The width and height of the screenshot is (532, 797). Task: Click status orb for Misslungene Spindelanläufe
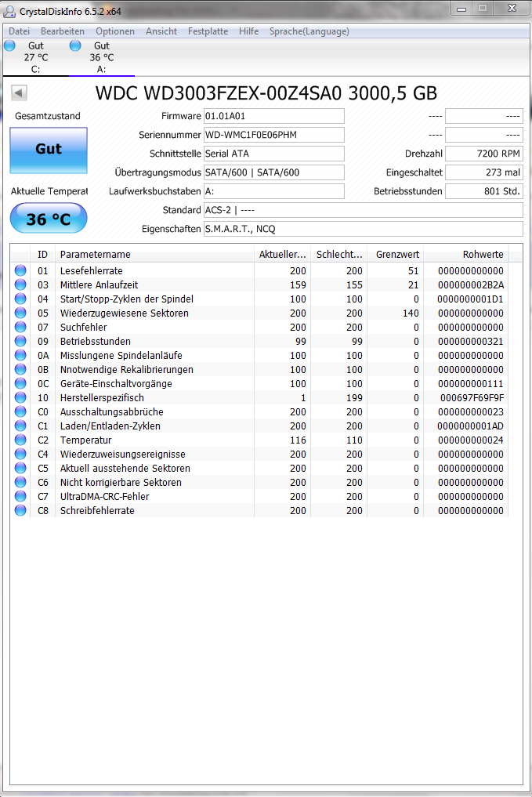20,355
